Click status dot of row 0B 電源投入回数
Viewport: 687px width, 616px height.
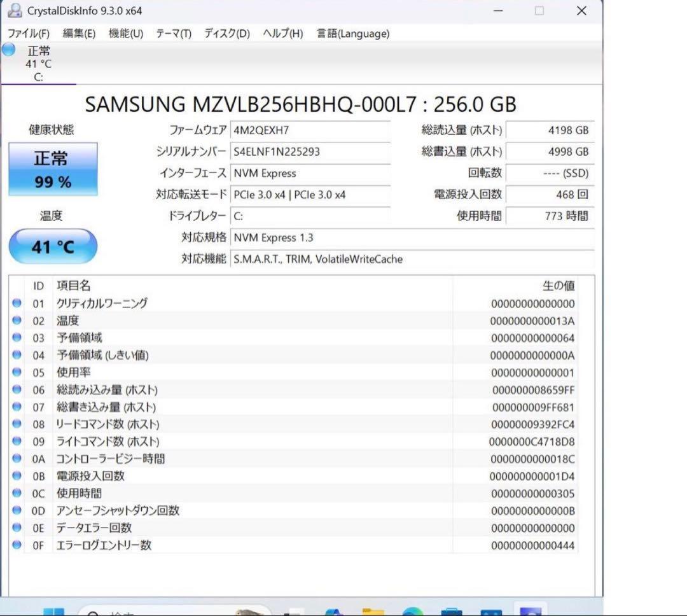click(x=17, y=476)
